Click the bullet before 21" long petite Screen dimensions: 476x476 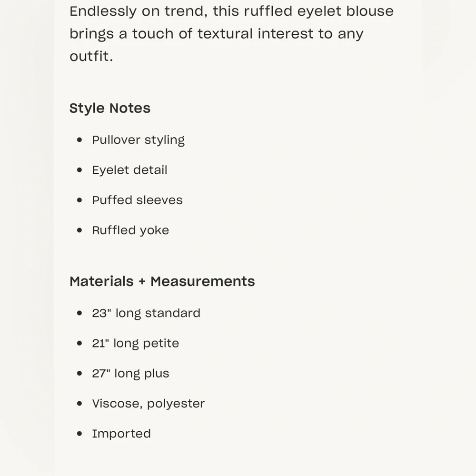(79, 343)
